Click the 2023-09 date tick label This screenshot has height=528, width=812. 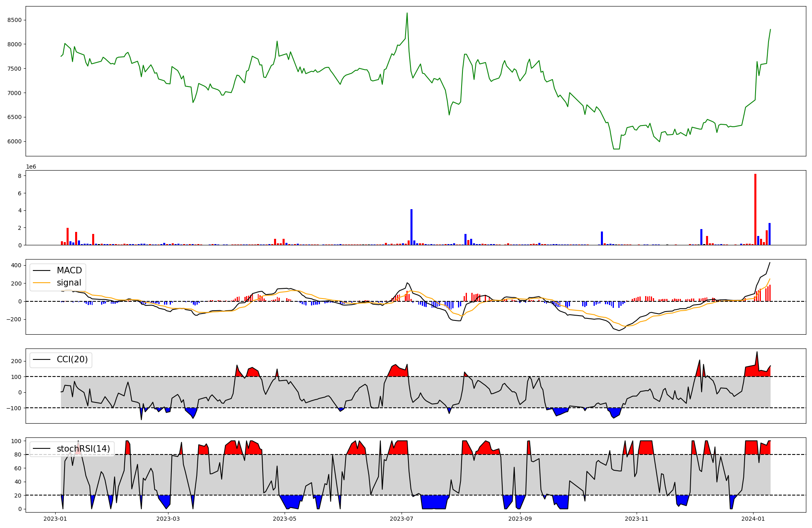click(x=520, y=519)
